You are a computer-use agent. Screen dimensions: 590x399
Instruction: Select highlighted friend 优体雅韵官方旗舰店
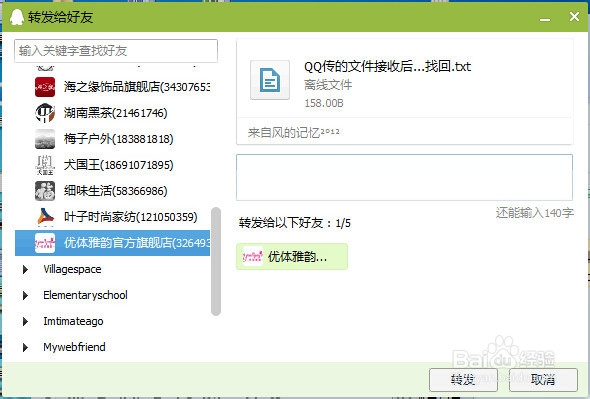pyautogui.click(x=113, y=243)
